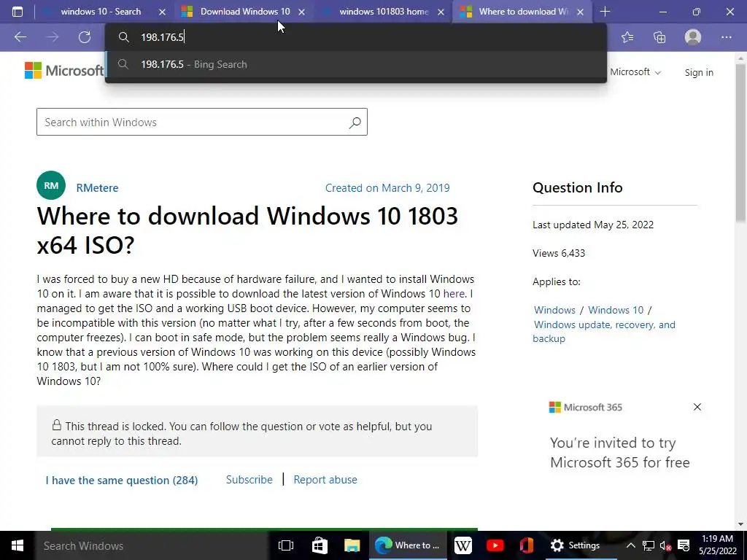747x560 pixels.
Task: Open the Windows Start menu
Action: point(18,545)
